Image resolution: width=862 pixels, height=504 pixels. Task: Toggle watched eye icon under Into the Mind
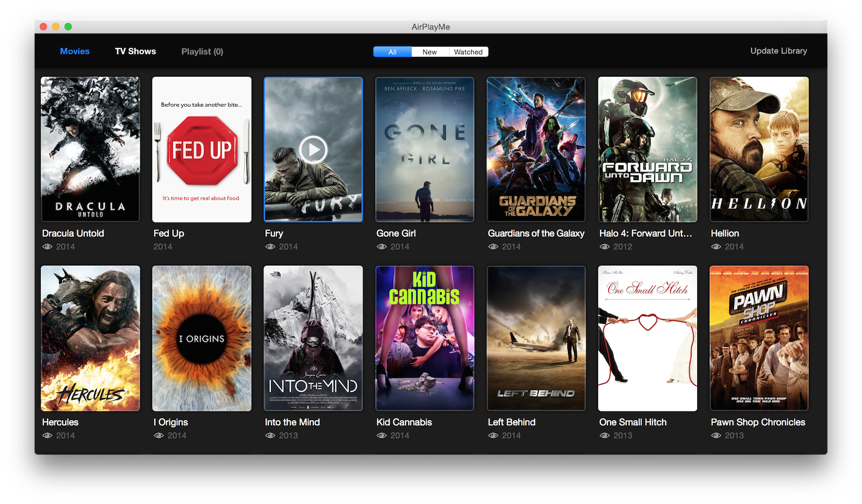pyautogui.click(x=270, y=436)
